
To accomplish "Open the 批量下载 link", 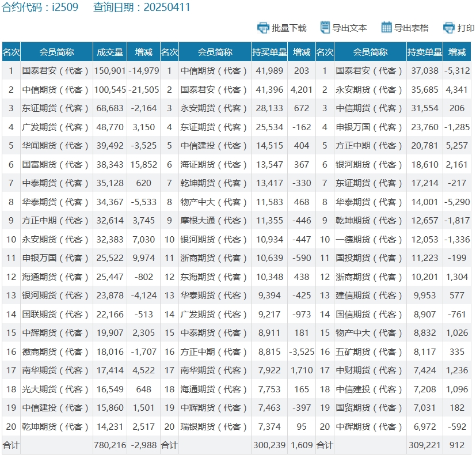I will 289,28.
